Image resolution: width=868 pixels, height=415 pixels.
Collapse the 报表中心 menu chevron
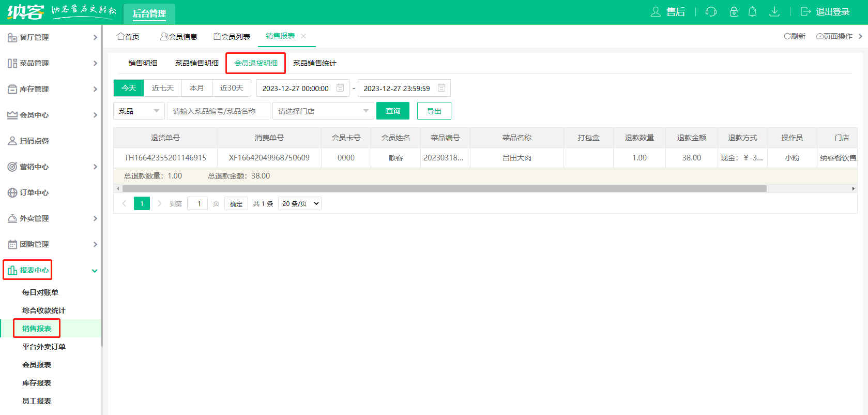95,271
